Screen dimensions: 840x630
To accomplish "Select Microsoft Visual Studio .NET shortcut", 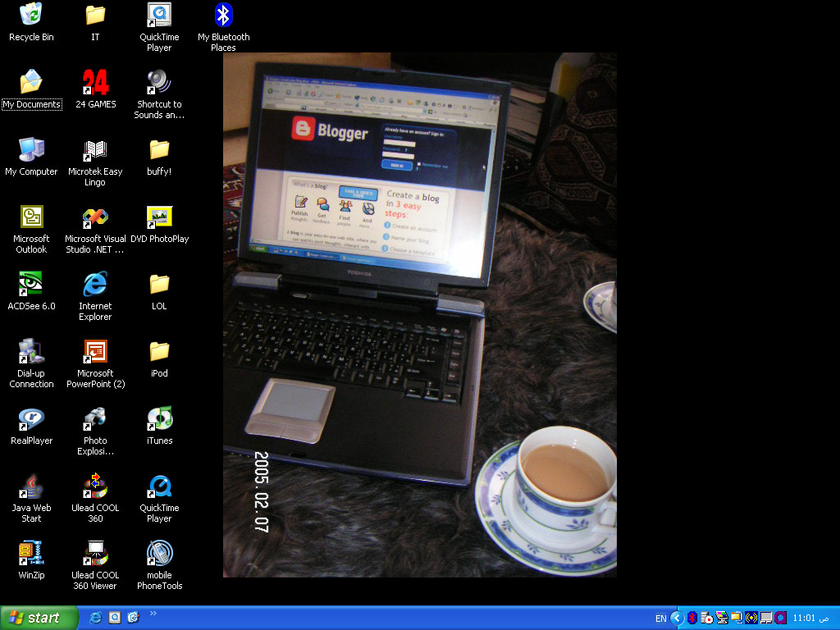I will tap(95, 230).
